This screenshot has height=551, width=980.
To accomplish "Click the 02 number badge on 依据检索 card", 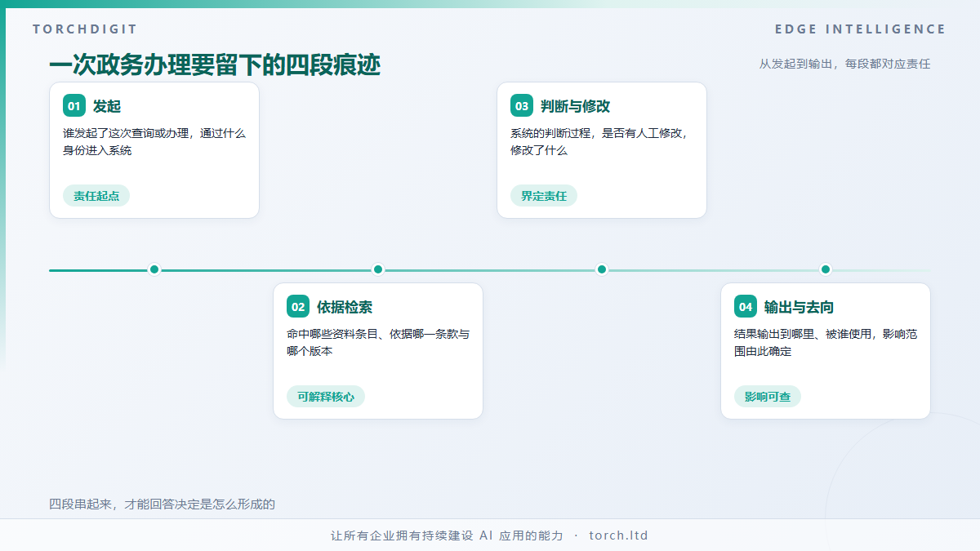I will tap(298, 307).
